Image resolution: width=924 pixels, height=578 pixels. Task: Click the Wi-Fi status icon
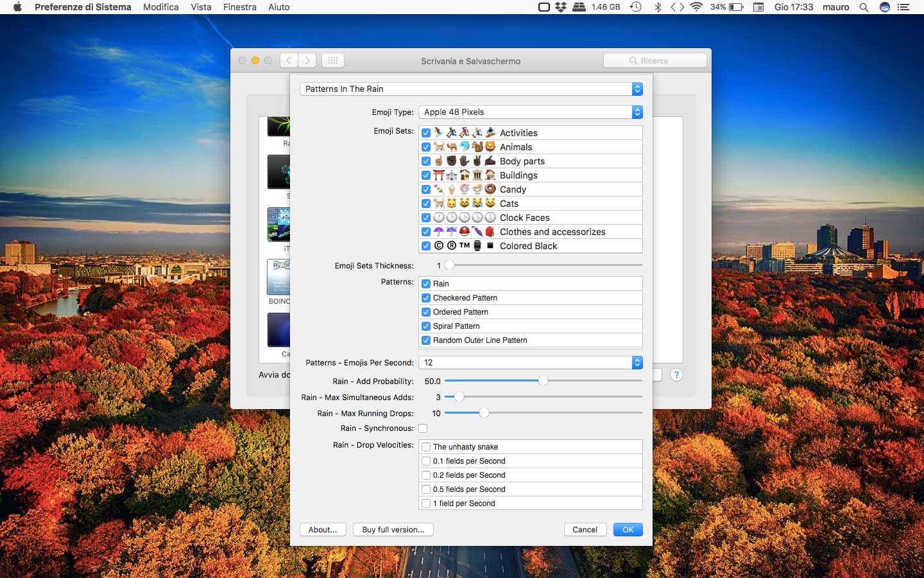coord(696,7)
